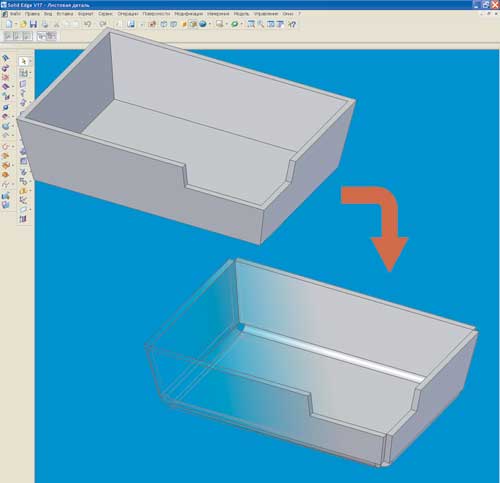Click the New document icon
This screenshot has width=500, height=483.
(x=9, y=24)
